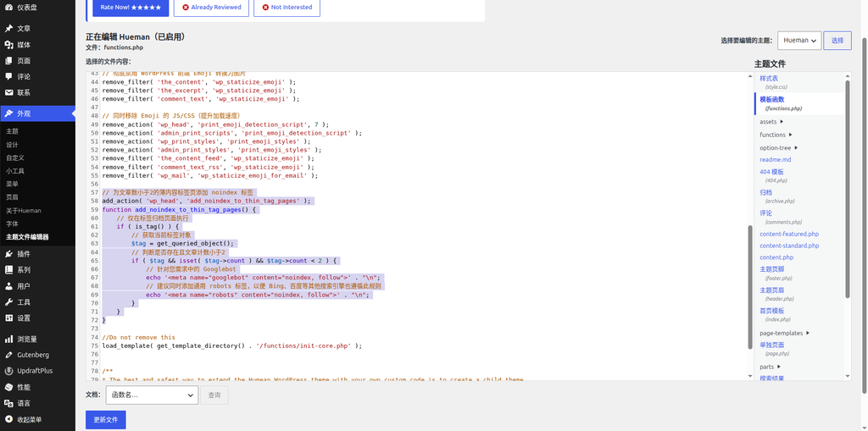Open the theme selection dropdown showing Hueman
Viewport: 868px width, 431px height.
click(x=799, y=41)
